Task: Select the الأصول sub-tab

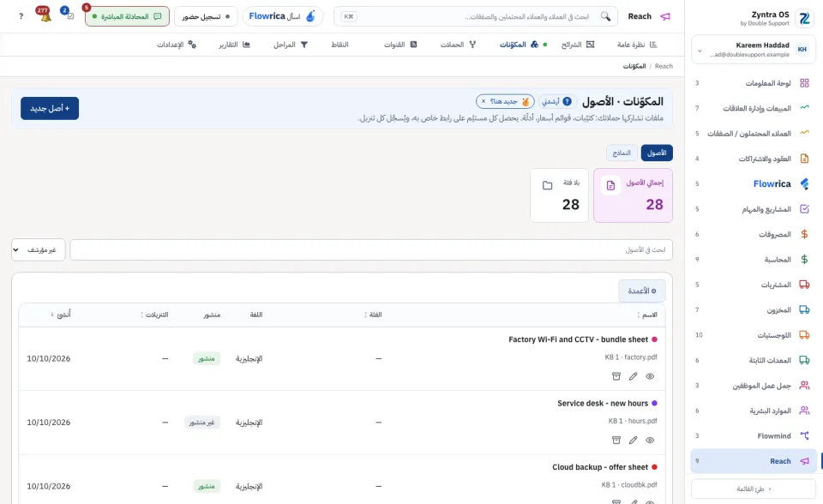Action: pos(657,153)
